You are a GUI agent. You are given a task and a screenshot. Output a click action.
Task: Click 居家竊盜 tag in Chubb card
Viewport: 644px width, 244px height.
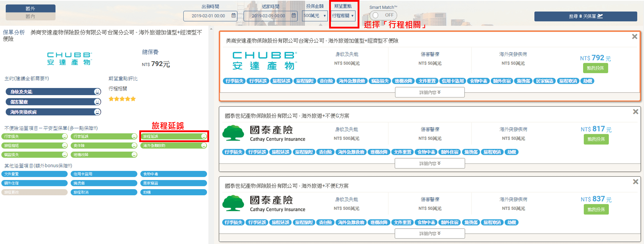pyautogui.click(x=545, y=81)
